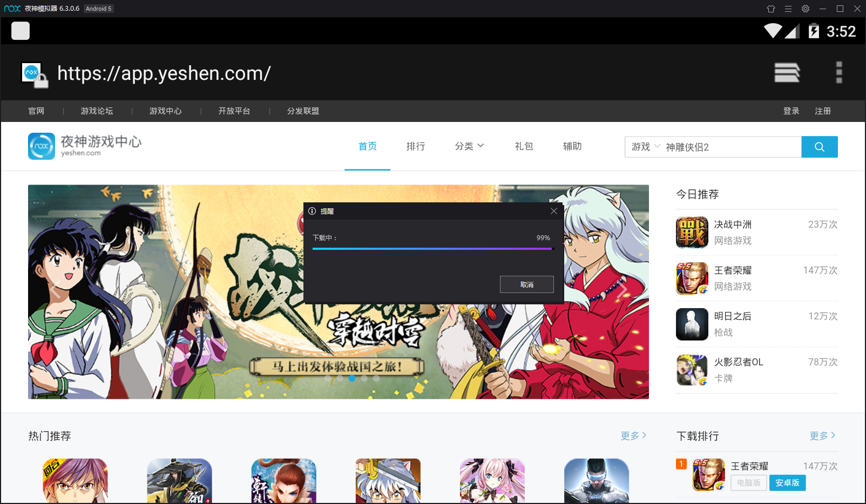Select the 礼包 tab
Viewport: 866px width, 504px height.
(x=524, y=146)
